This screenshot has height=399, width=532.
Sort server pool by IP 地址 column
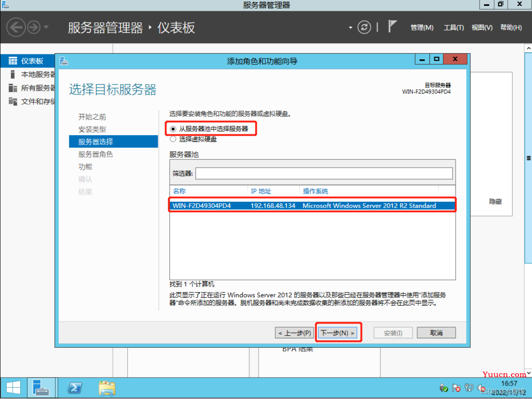[261, 191]
